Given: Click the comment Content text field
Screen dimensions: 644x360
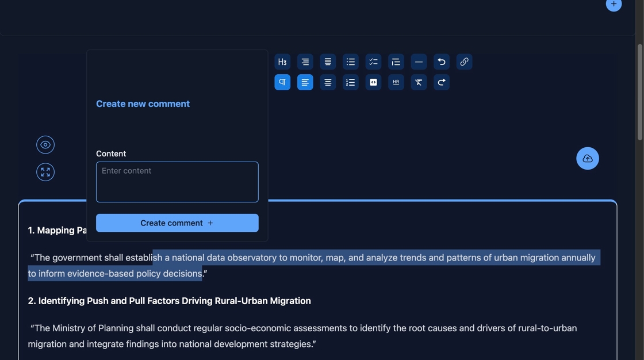Looking at the screenshot, I should 177,182.
